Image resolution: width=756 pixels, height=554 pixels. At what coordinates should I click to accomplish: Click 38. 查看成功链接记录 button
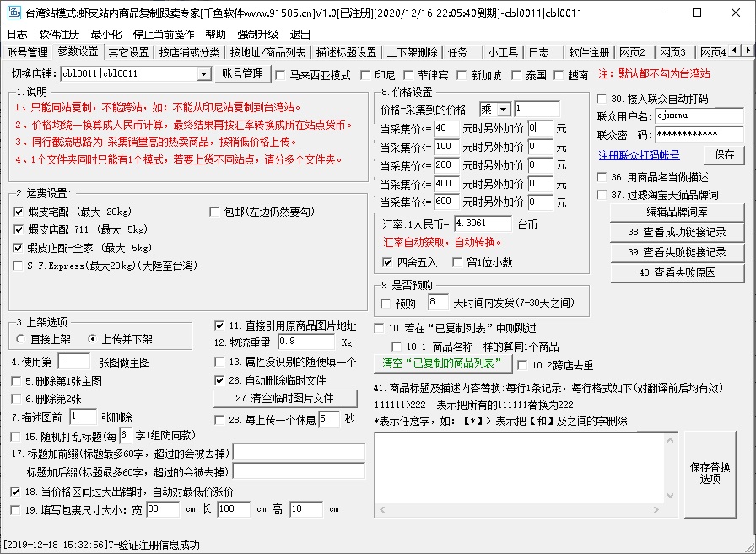[x=677, y=232]
